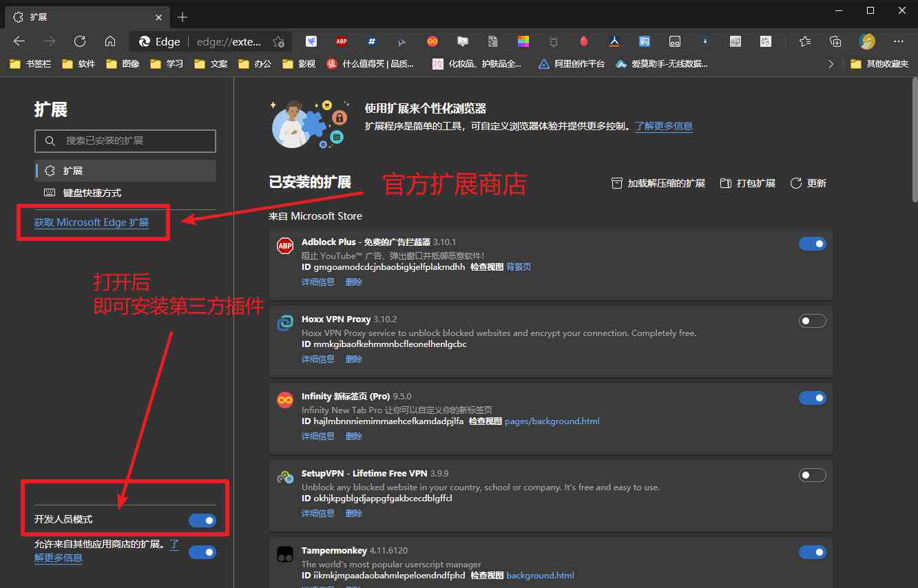Expand the 文案 bookmarks folder
The width and height of the screenshot is (918, 588).
click(211, 63)
